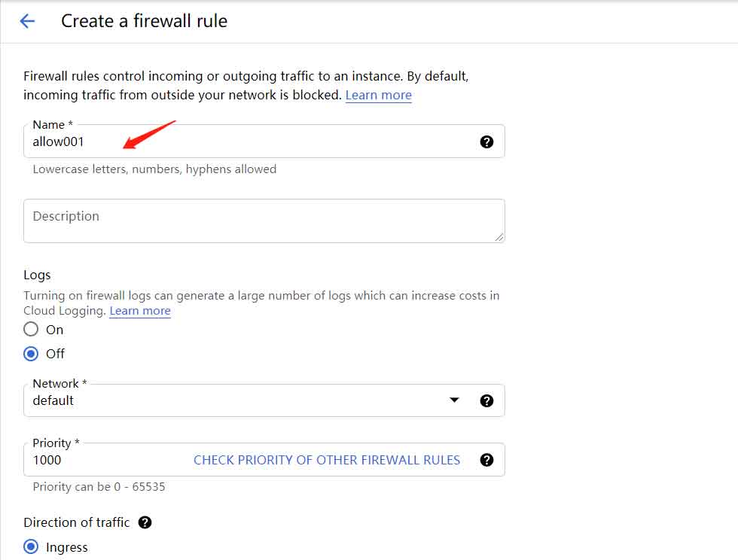738x560 pixels.
Task: Click the Description box resize handle
Action: tap(499, 238)
